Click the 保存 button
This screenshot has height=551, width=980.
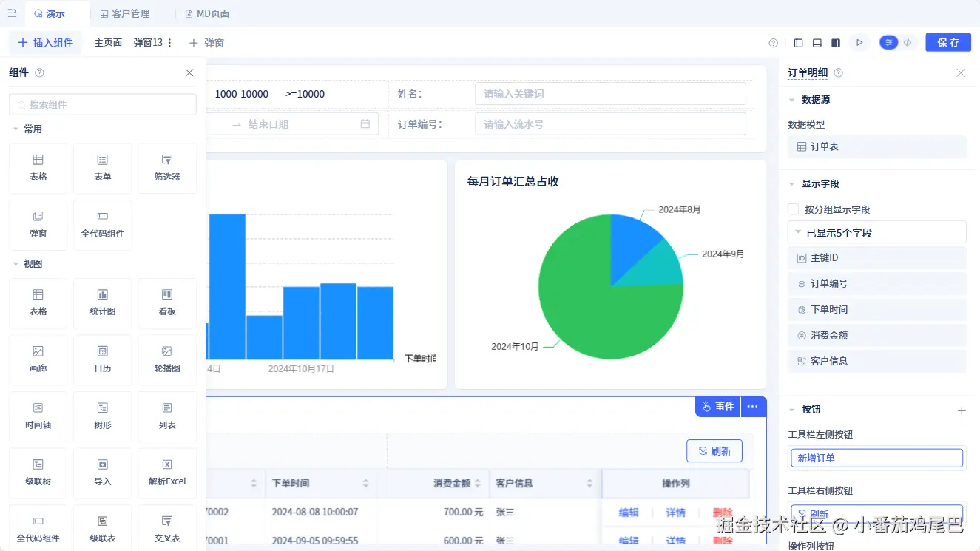click(948, 43)
